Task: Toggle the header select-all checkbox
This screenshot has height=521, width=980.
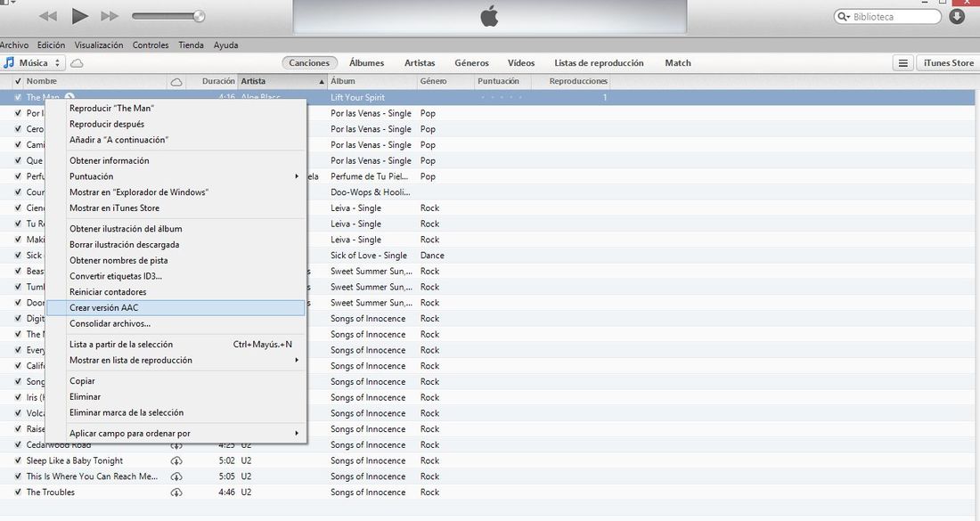Action: tap(18, 81)
